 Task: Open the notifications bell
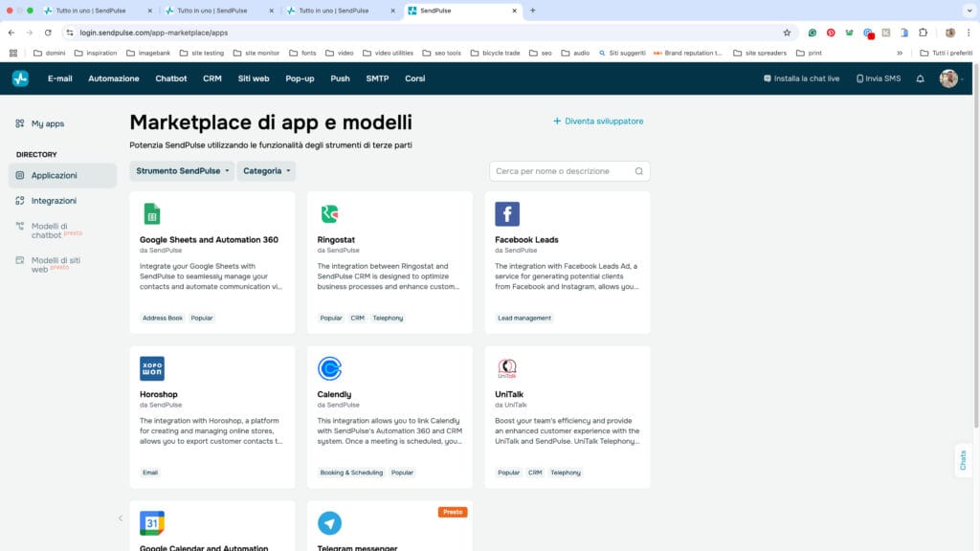tap(920, 78)
